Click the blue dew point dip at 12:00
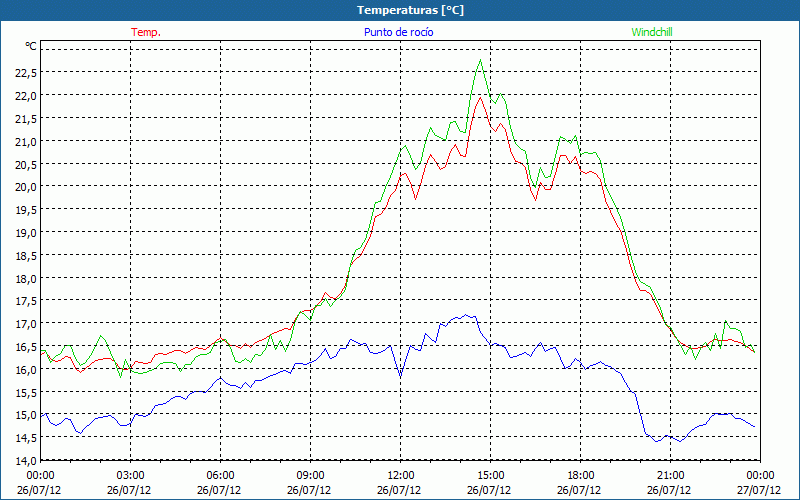The image size is (800, 500). coord(401,377)
